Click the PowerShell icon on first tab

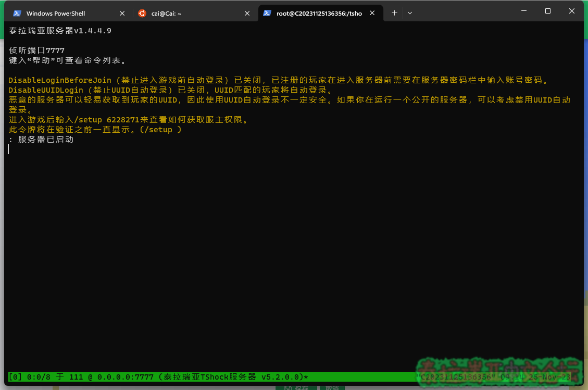click(17, 13)
